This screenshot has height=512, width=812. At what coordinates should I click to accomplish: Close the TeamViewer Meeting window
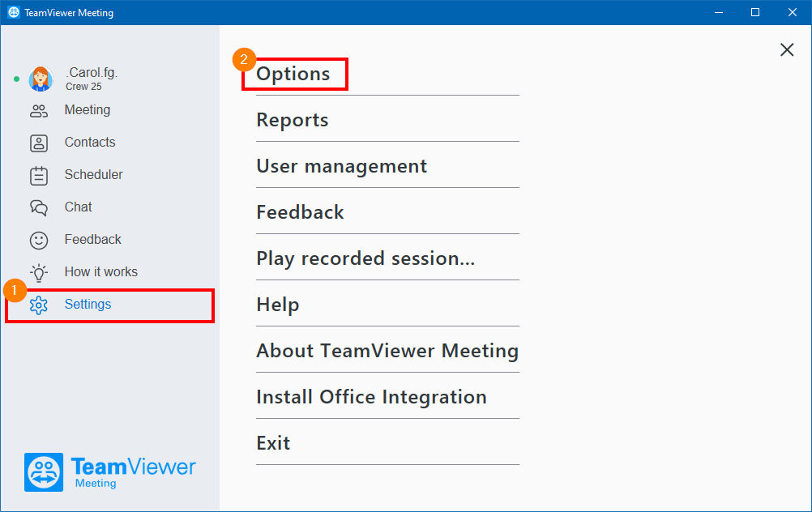point(793,12)
